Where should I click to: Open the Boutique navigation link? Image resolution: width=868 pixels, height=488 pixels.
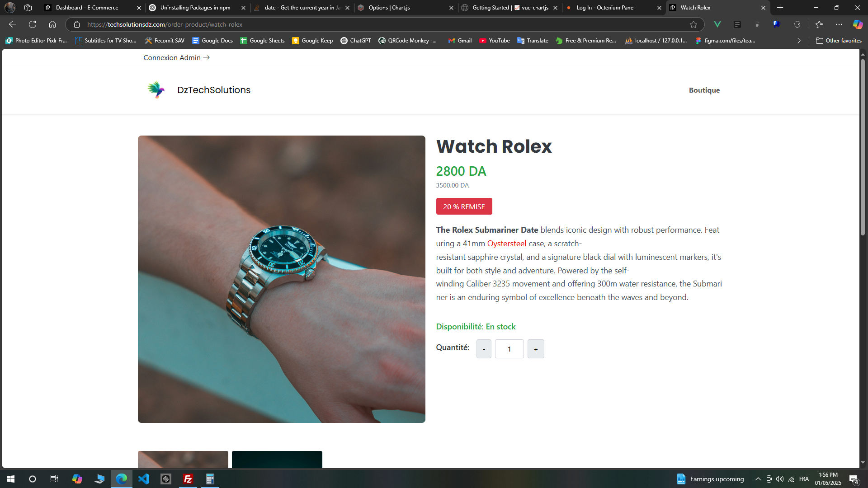[704, 90]
